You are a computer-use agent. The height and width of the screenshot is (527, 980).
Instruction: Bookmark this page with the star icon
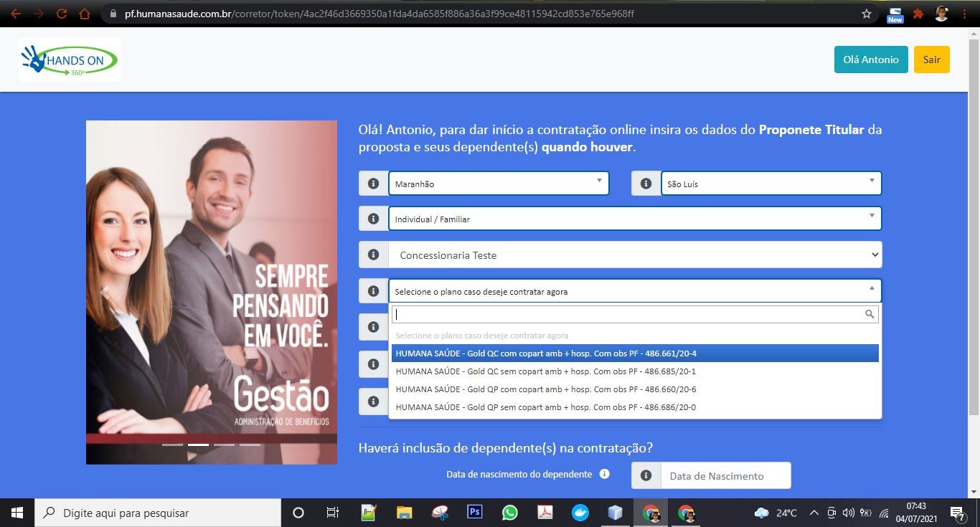click(866, 14)
